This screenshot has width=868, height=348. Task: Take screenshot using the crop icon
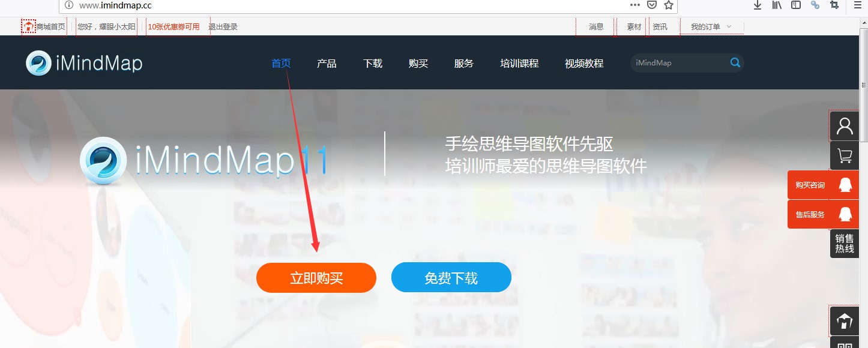(x=834, y=5)
